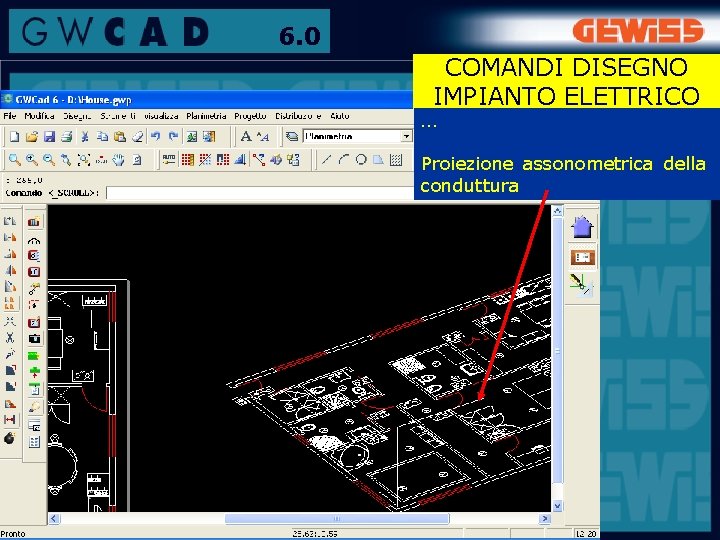Open a drawing with the folder icon
This screenshot has width=720, height=540.
point(32,136)
